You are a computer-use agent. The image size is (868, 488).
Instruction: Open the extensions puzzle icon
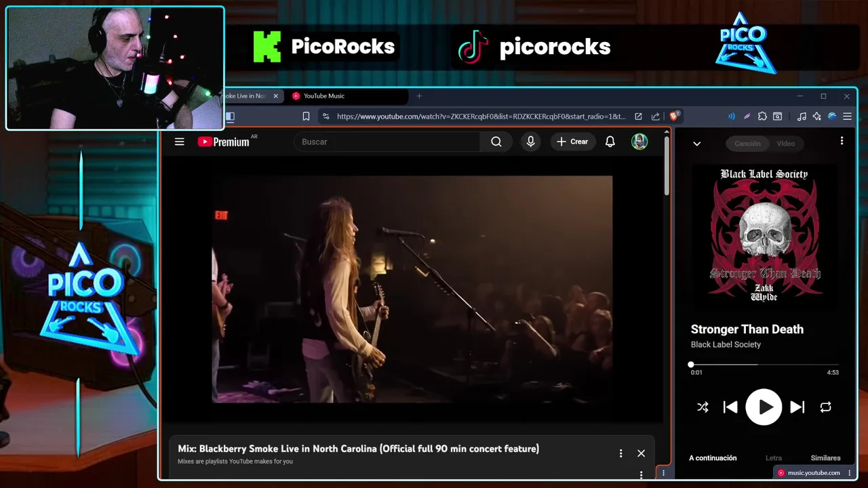click(x=762, y=117)
